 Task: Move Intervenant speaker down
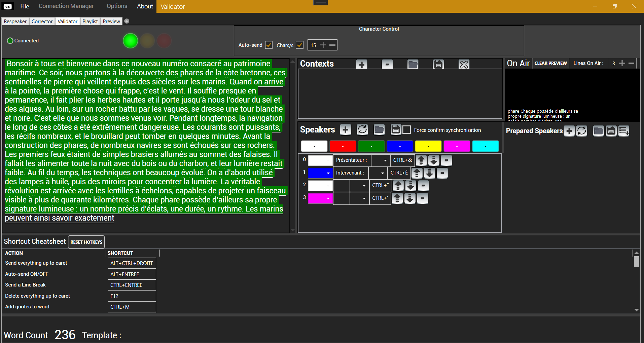[430, 173]
